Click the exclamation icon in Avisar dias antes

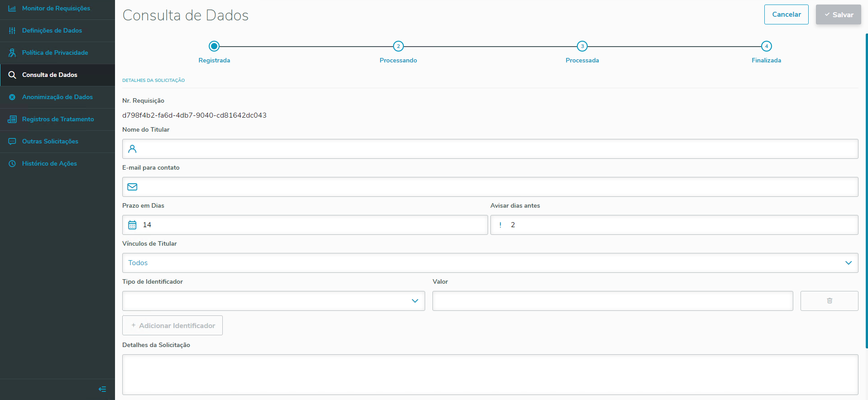[500, 225]
